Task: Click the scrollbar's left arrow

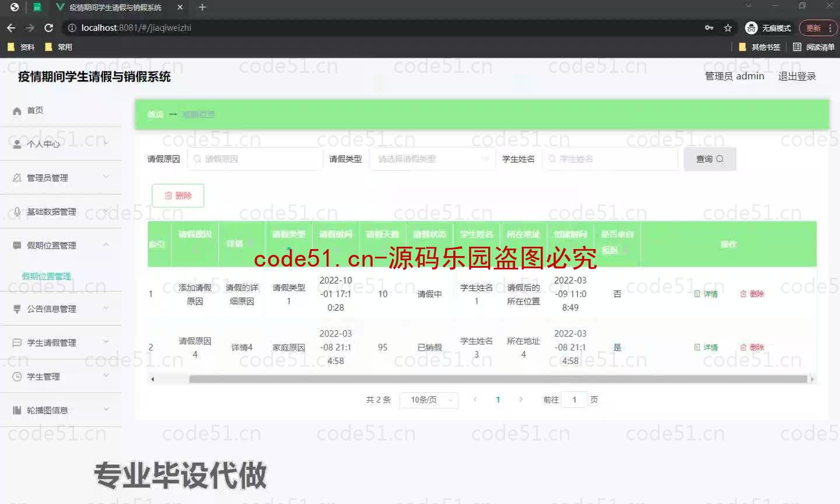Action: tap(153, 379)
